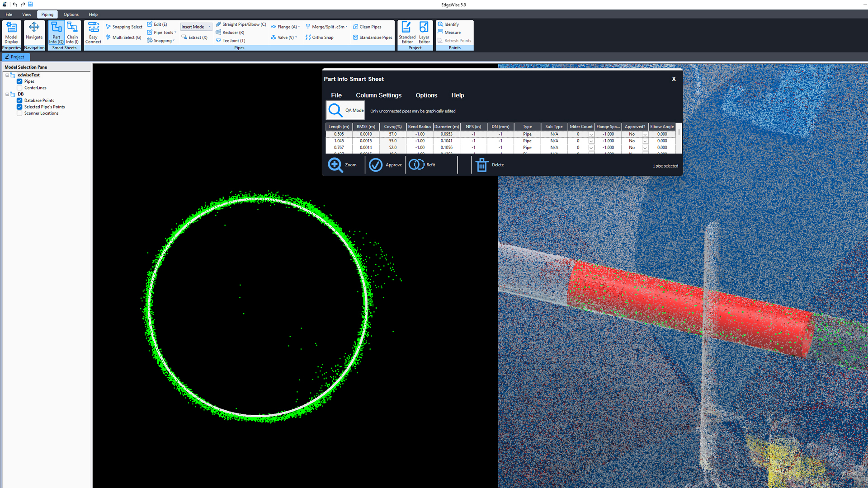Activate the Easy Connect tool
This screenshot has width=868, height=488.
pos(94,33)
